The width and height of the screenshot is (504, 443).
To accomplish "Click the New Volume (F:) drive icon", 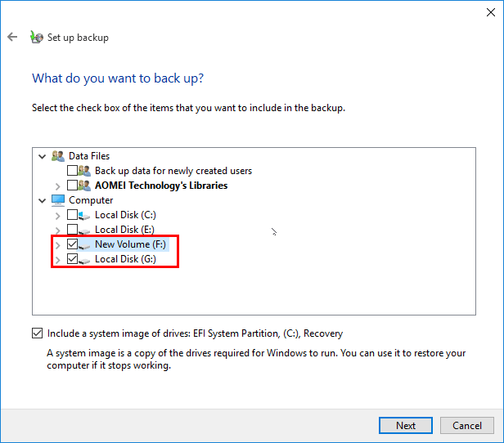I will click(x=85, y=244).
